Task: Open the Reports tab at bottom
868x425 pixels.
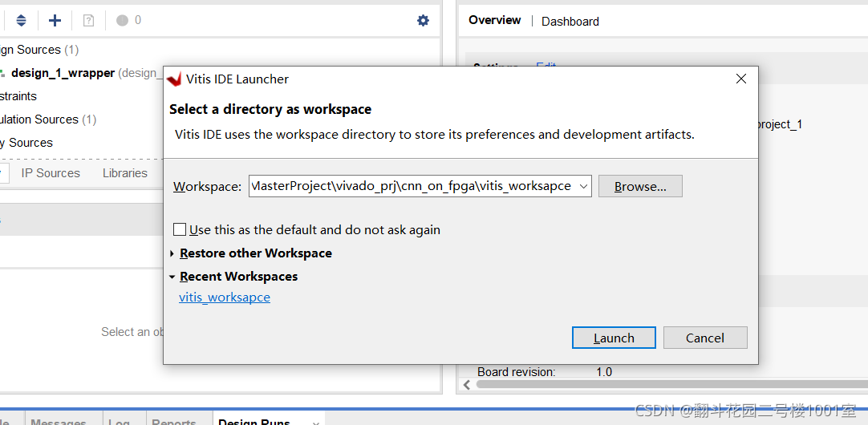Action: point(174,422)
